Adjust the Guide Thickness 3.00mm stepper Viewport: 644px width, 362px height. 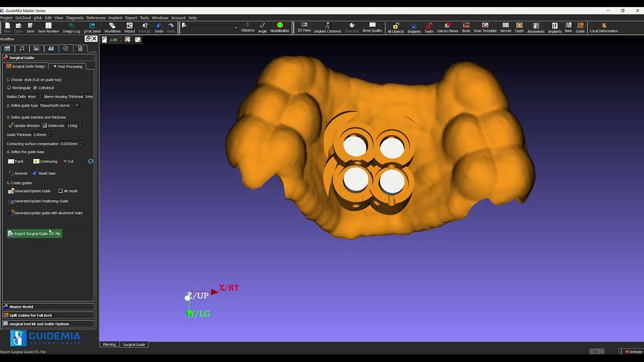click(x=49, y=135)
